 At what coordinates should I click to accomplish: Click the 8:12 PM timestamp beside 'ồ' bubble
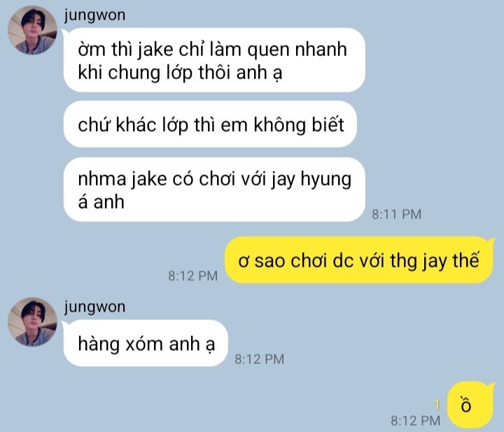(x=415, y=420)
